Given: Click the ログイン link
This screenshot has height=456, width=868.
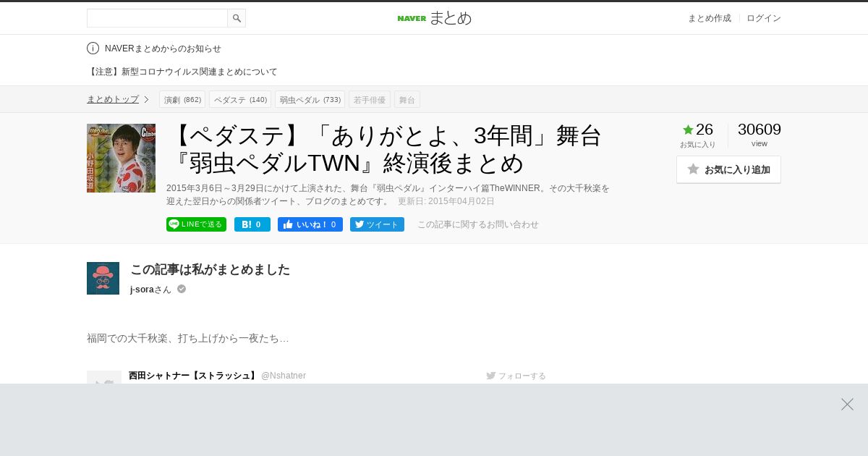Looking at the screenshot, I should pos(763,18).
